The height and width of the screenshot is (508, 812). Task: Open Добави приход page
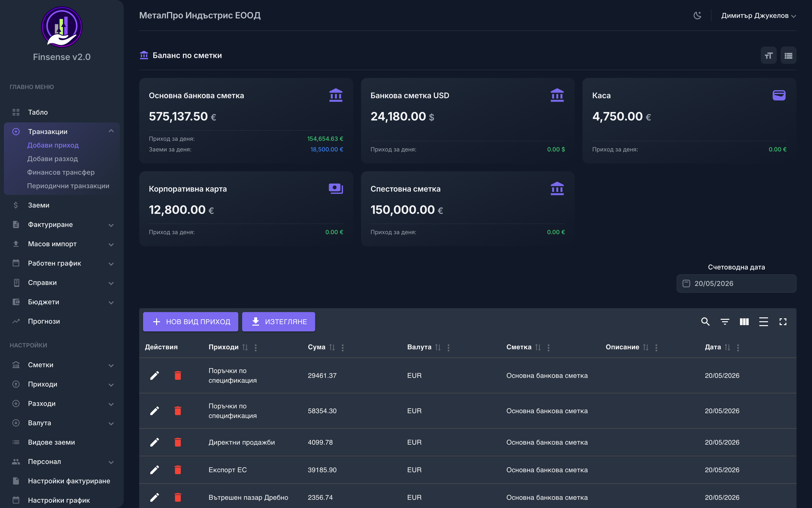[53, 145]
